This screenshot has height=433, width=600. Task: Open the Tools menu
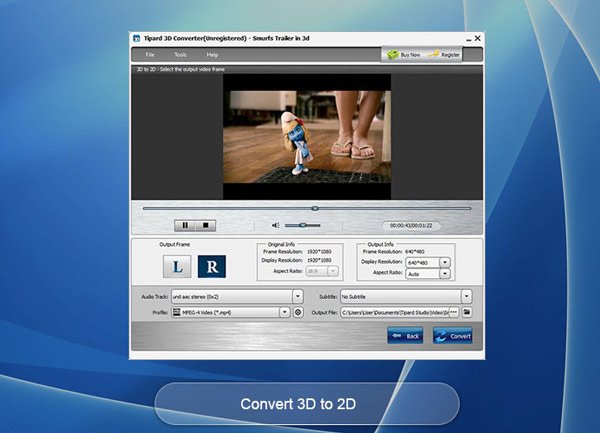tap(181, 55)
